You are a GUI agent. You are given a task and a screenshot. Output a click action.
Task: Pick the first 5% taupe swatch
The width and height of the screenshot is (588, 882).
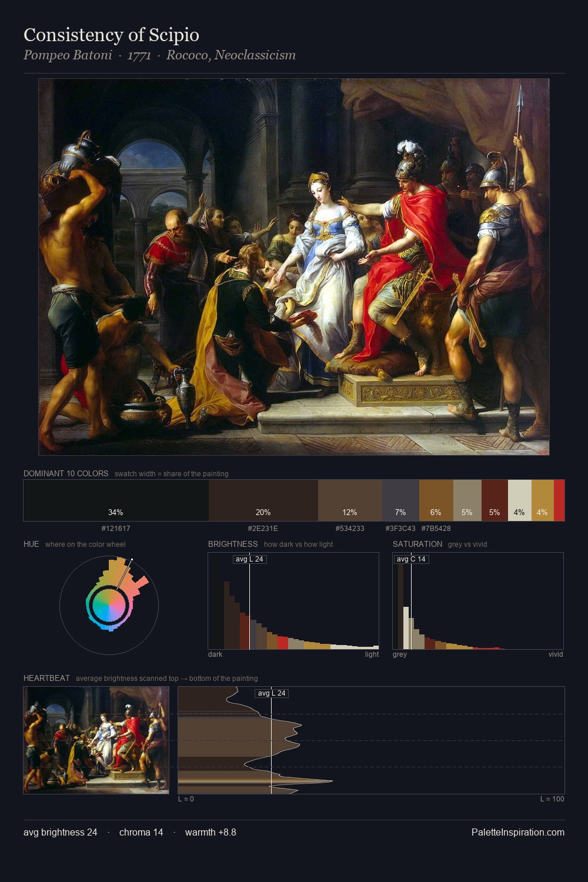coord(467,500)
